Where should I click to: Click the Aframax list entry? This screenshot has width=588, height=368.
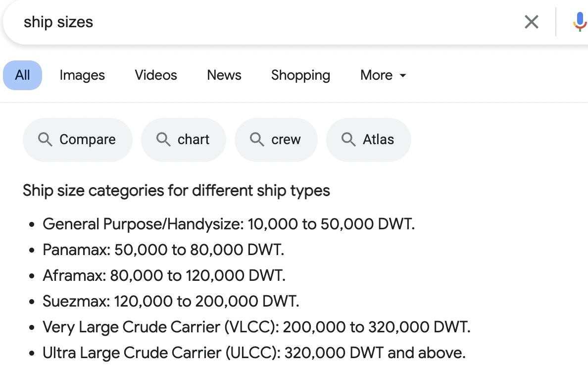pyautogui.click(x=164, y=275)
